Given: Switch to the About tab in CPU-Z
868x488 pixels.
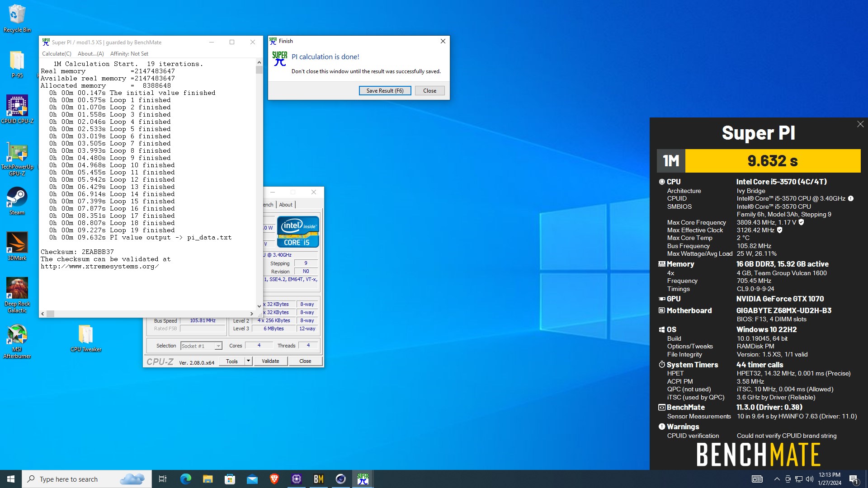Looking at the screenshot, I should click(x=286, y=205).
